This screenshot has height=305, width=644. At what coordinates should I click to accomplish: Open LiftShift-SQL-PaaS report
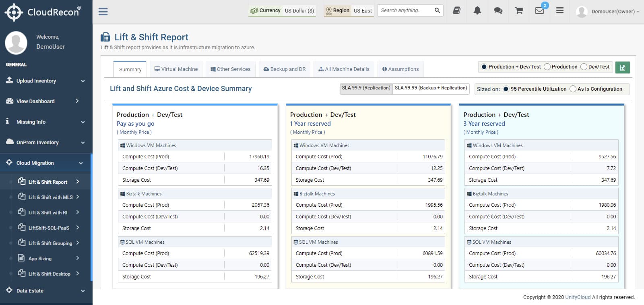click(49, 228)
